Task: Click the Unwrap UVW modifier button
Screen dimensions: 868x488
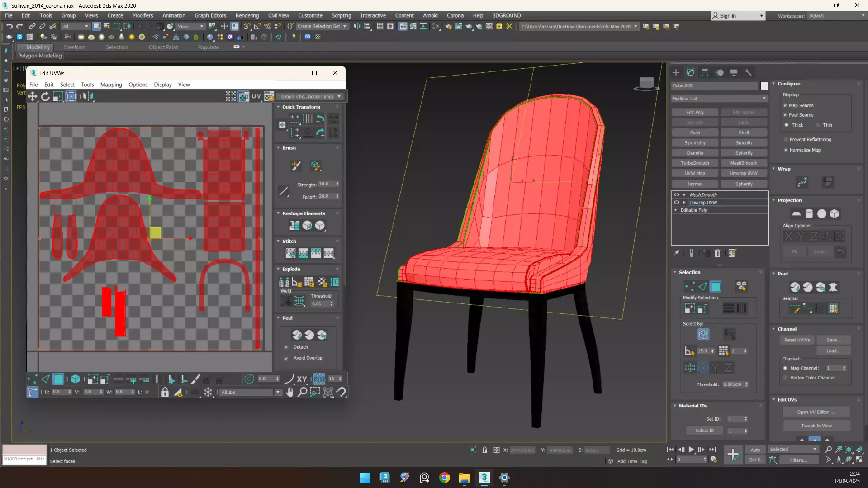Action: (744, 173)
